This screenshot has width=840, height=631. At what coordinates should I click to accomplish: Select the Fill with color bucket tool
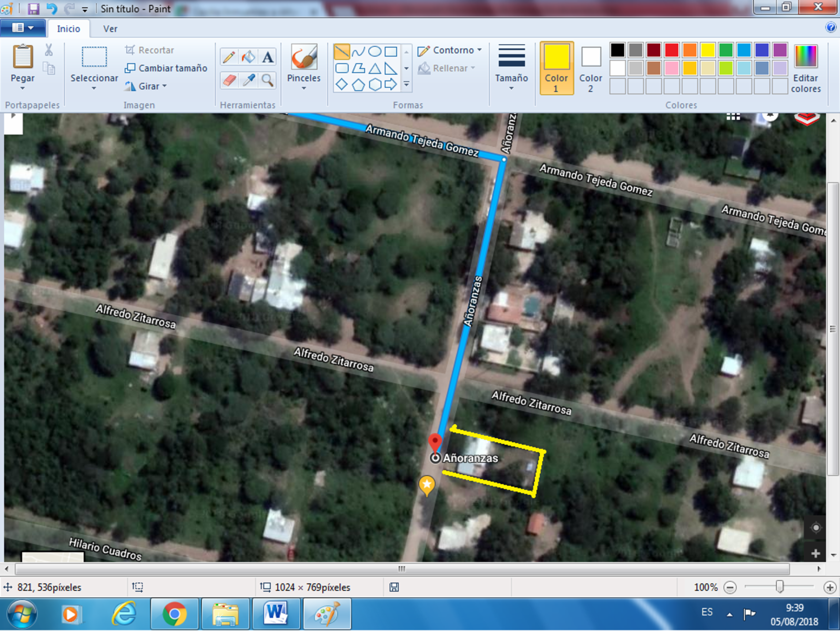pyautogui.click(x=248, y=57)
